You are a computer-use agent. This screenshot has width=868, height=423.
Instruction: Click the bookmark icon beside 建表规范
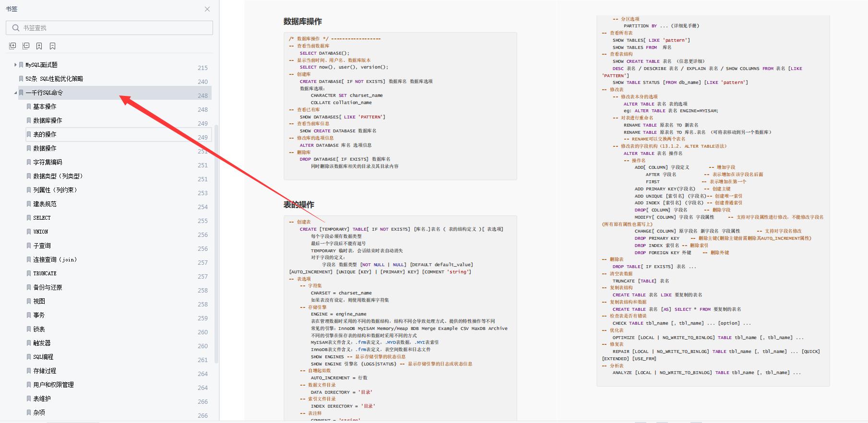tap(29, 204)
